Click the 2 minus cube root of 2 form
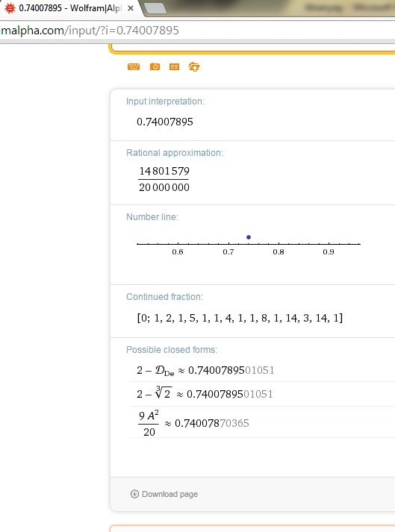Screen dimensions: 395x532 pos(205,393)
